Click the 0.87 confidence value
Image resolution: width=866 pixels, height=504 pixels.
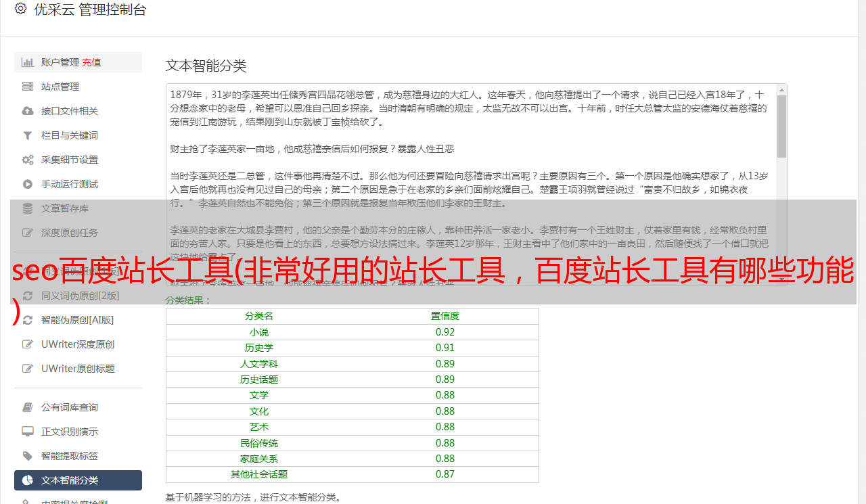click(445, 474)
